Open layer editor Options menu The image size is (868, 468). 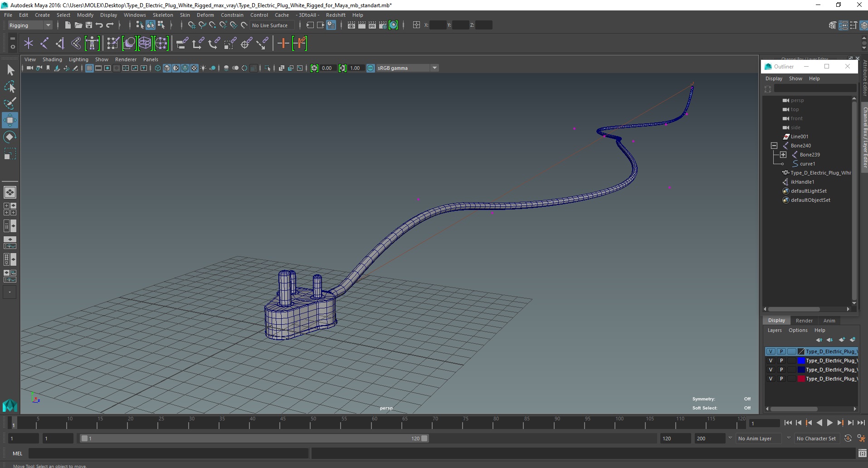pos(798,330)
